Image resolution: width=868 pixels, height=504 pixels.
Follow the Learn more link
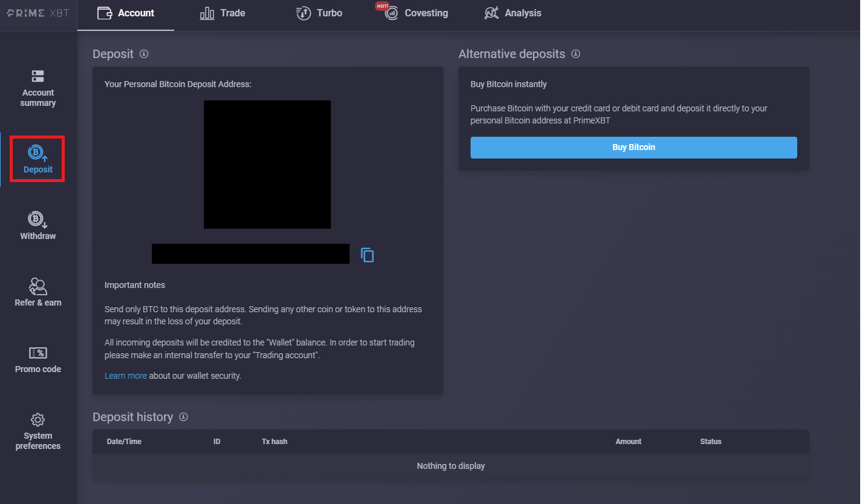click(126, 376)
